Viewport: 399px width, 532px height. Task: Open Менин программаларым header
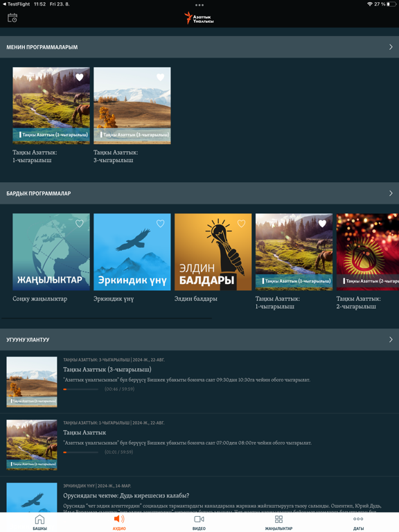[199, 47]
